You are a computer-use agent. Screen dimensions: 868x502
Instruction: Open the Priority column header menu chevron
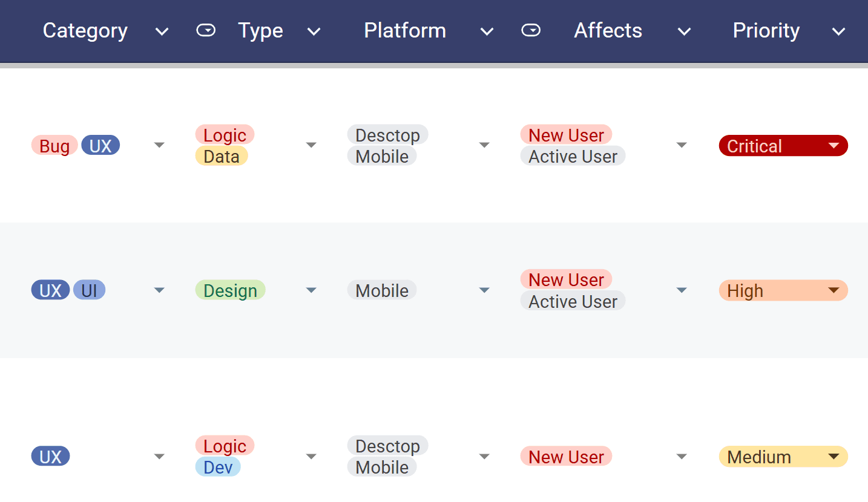pos(838,32)
